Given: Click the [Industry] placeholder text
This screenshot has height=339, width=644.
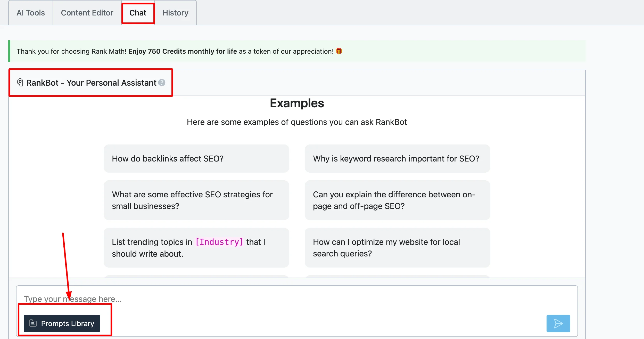Looking at the screenshot, I should 219,242.
